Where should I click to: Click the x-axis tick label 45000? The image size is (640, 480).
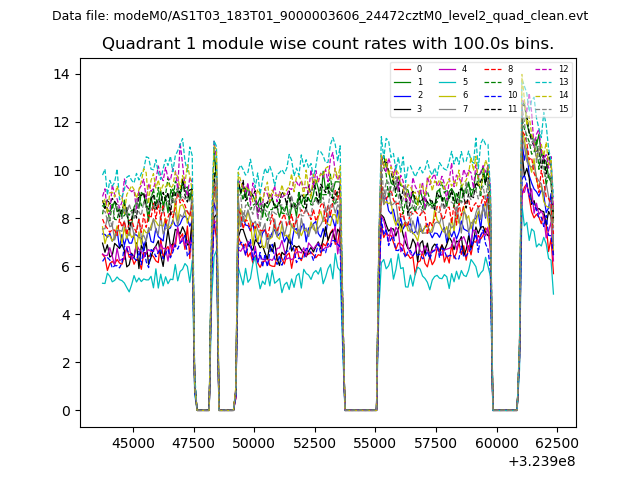(132, 442)
